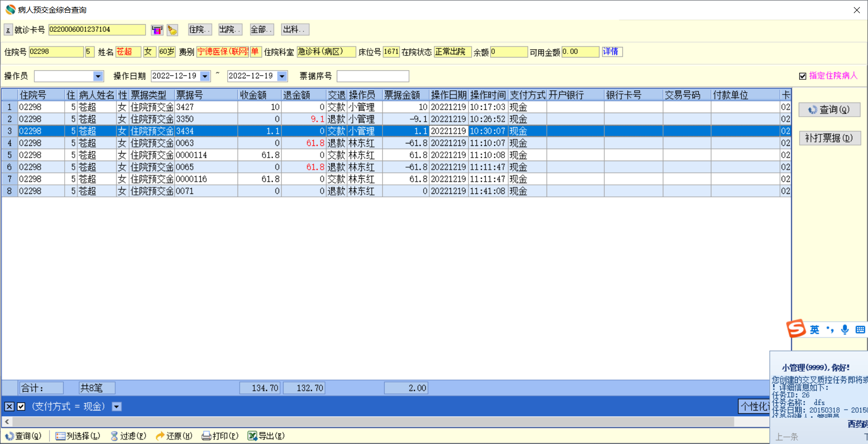Toggle Sogou 英 language mode
Screen dimensions: 868x444
click(x=814, y=330)
